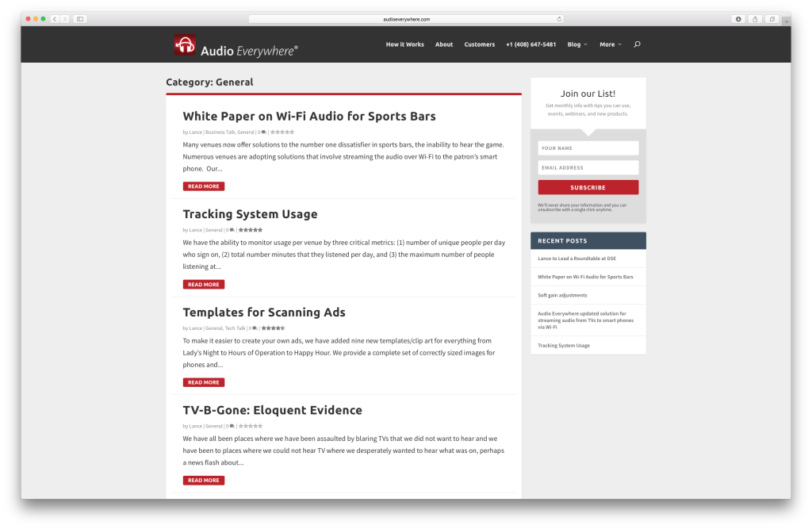This screenshot has width=812, height=529.
Task: Show all tabs overview icon
Action: point(772,19)
